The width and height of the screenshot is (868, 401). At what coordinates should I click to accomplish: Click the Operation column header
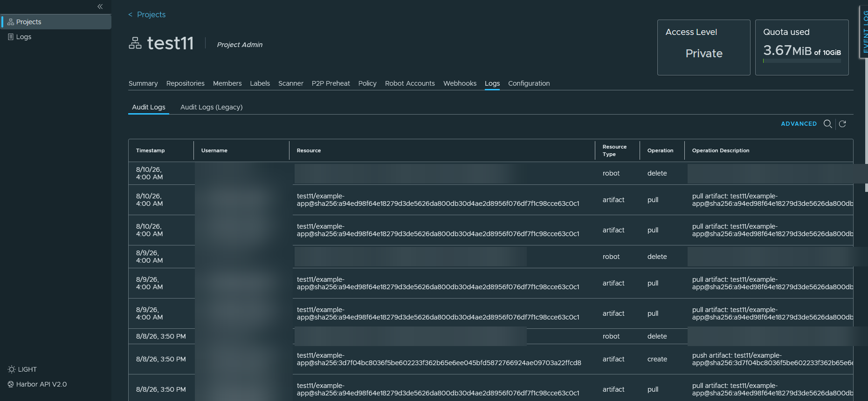click(660, 150)
